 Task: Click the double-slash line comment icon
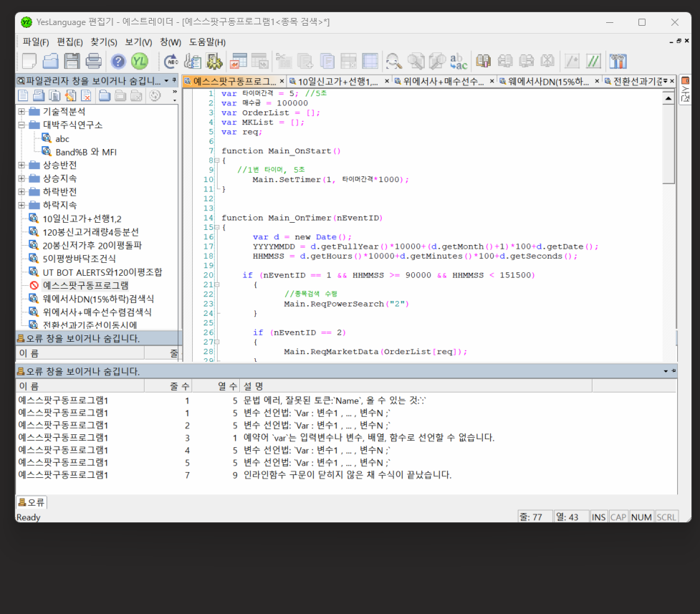(593, 61)
